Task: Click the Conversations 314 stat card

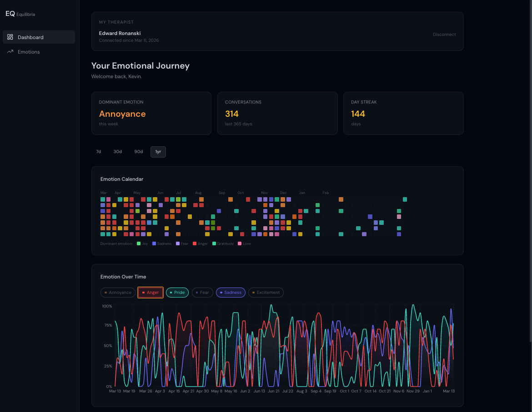Action: (277, 114)
